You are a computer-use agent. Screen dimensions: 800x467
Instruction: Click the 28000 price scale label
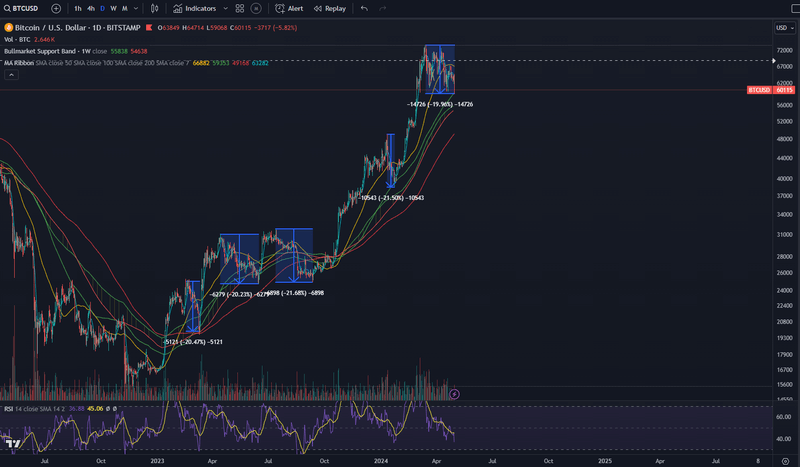click(x=784, y=256)
